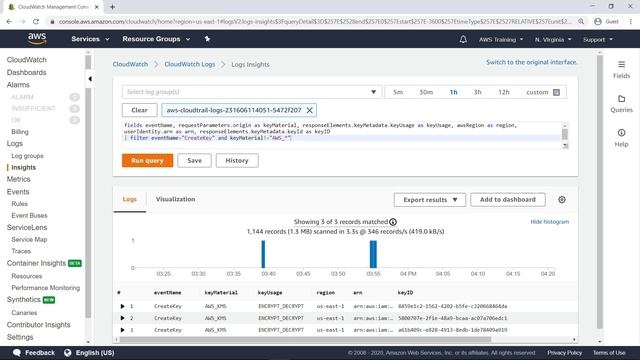Expand result row 2 details
The width and height of the screenshot is (640, 360).
122,318
